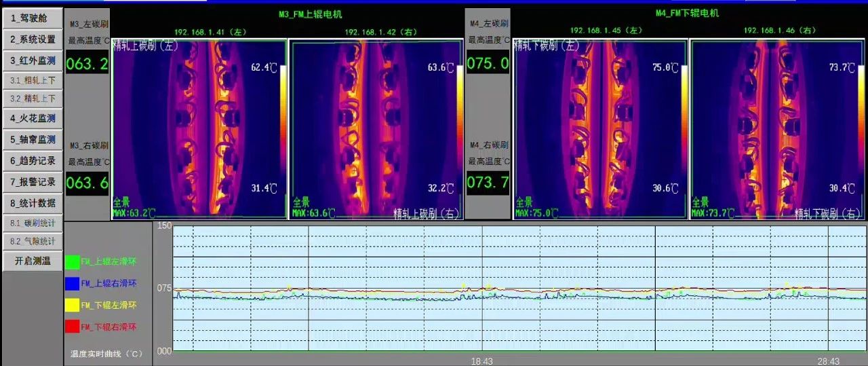Click the M4 左碳刷 075.0 temperature readout
This screenshot has height=366, width=868.
[x=488, y=64]
